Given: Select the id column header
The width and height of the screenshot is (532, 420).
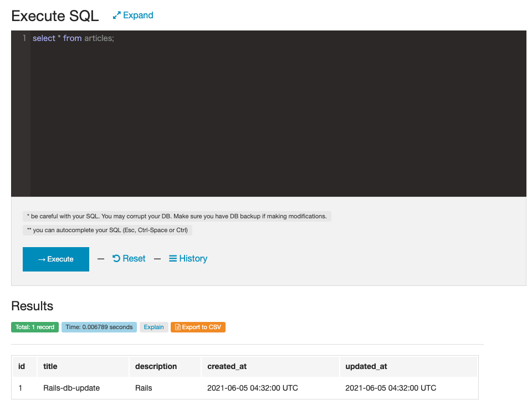Looking at the screenshot, I should pos(22,366).
